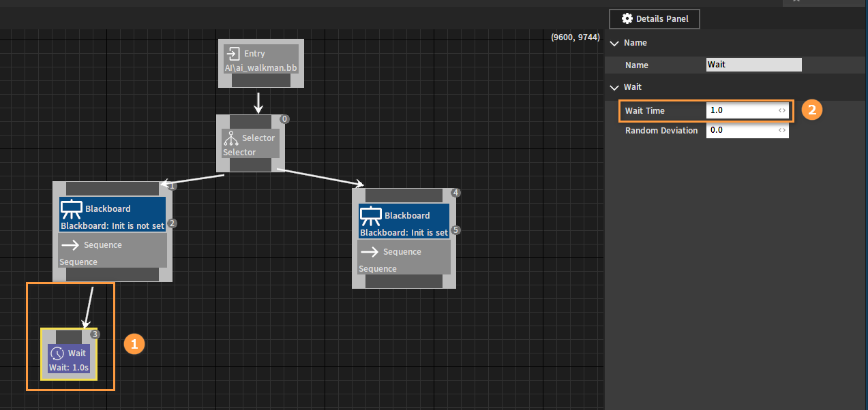Collapse the Name section chevron
Screen dimensions: 868x410
[x=614, y=43]
